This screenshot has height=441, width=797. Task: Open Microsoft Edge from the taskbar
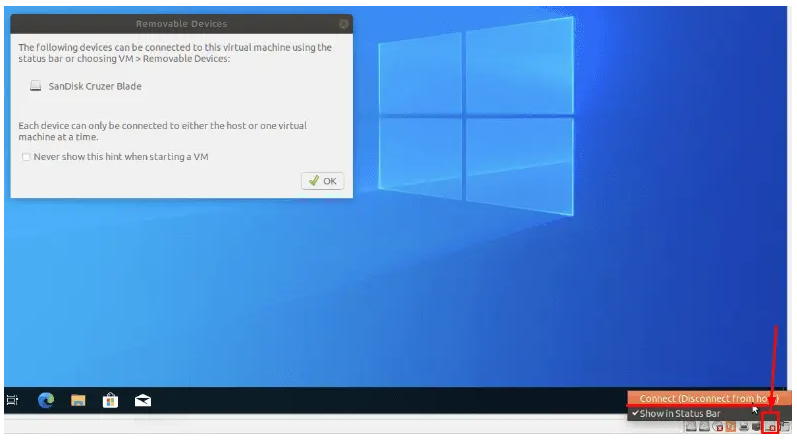pyautogui.click(x=46, y=400)
